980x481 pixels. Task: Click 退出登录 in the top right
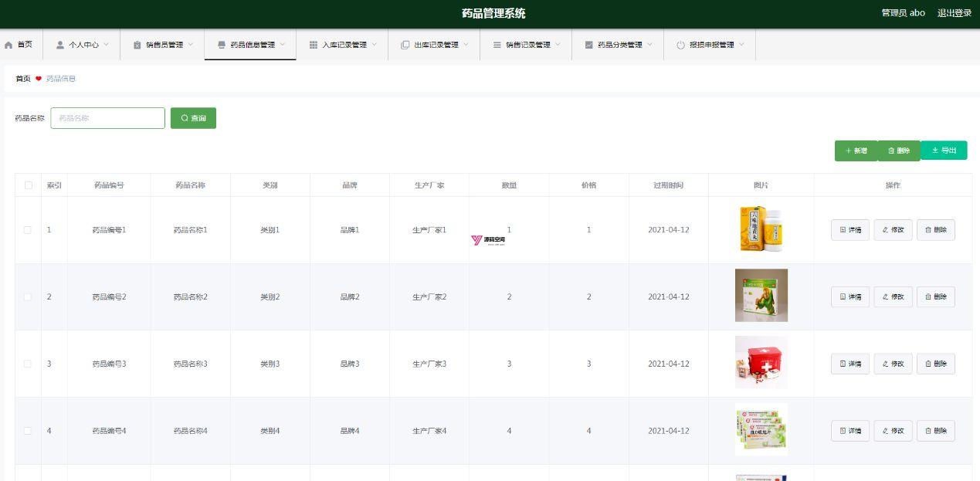(x=955, y=13)
